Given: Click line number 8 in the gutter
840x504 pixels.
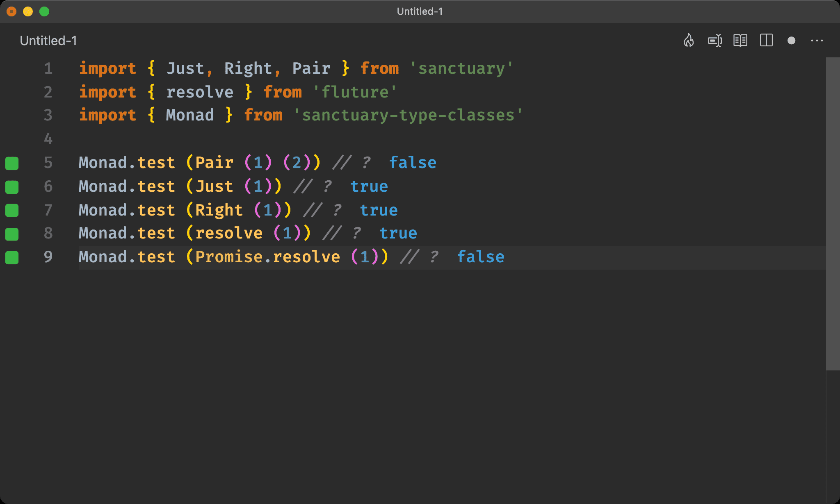Looking at the screenshot, I should click(x=48, y=233).
